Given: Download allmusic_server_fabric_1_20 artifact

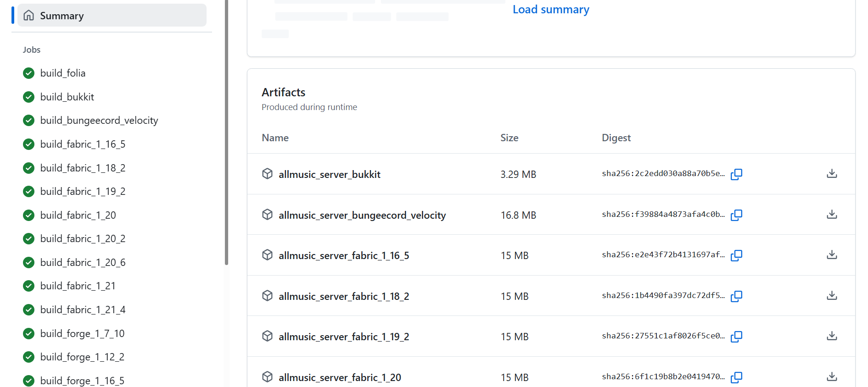Looking at the screenshot, I should click(x=831, y=377).
